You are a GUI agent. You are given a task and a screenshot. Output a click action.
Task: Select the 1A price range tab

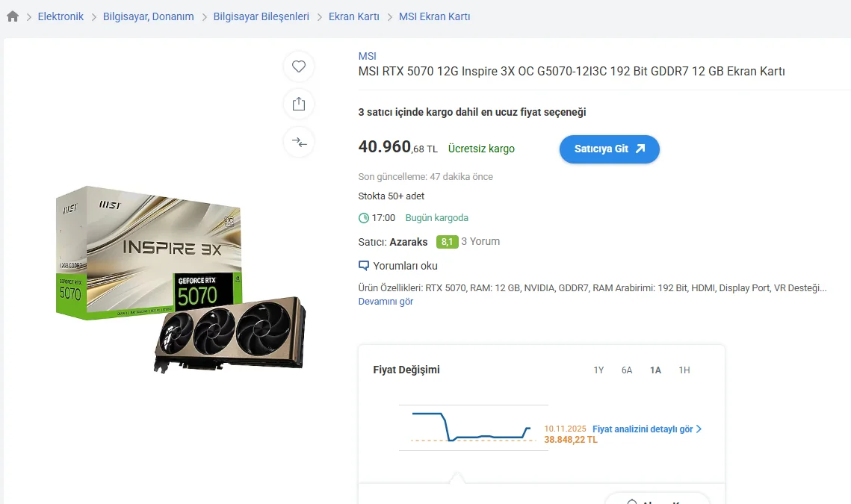[655, 370]
